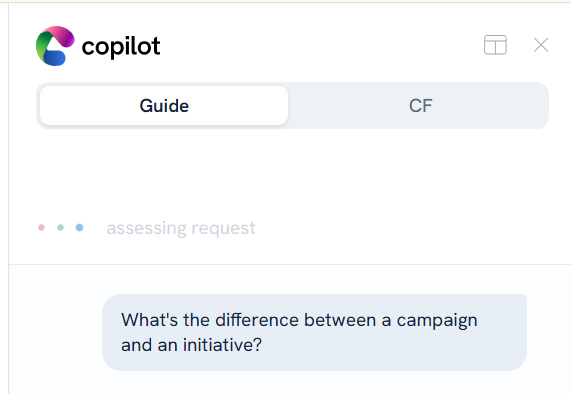Activate the Guide mode toggle segment

pyautogui.click(x=164, y=106)
